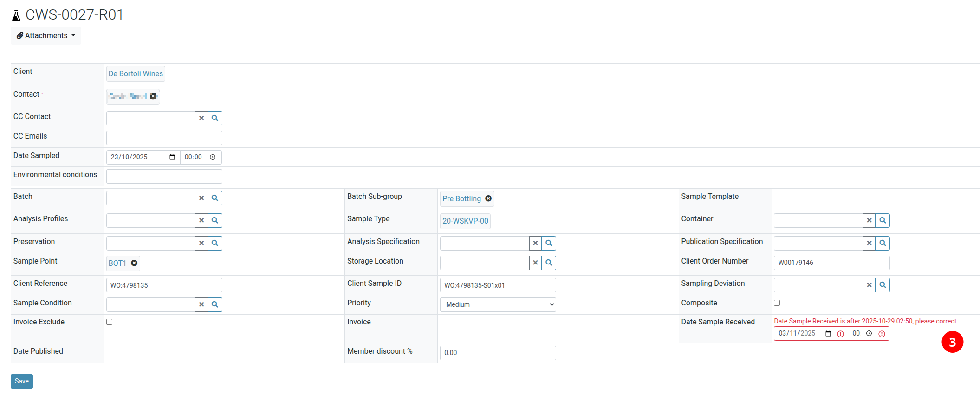Enable the Invoice Exclude checkbox

[x=110, y=322]
